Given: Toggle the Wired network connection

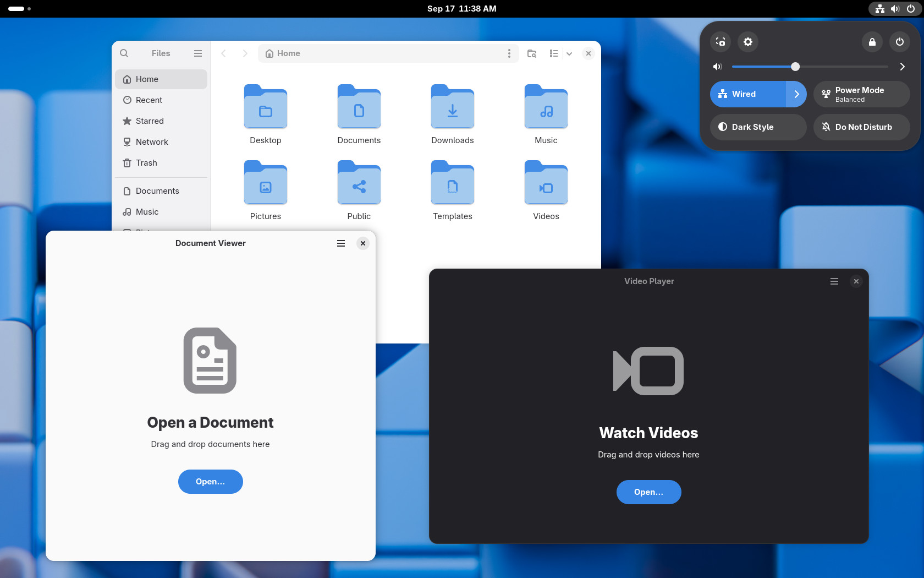Looking at the screenshot, I should click(748, 94).
